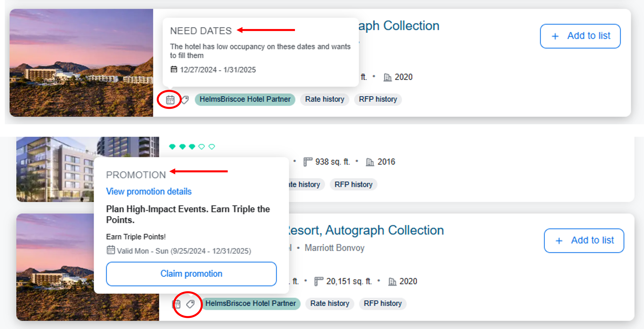Open the Rate history badge
This screenshot has width=644, height=329.
(325, 99)
